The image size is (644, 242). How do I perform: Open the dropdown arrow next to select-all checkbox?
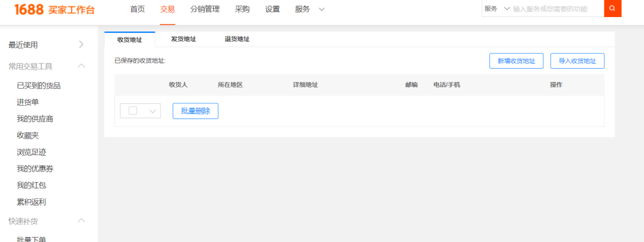tap(153, 111)
